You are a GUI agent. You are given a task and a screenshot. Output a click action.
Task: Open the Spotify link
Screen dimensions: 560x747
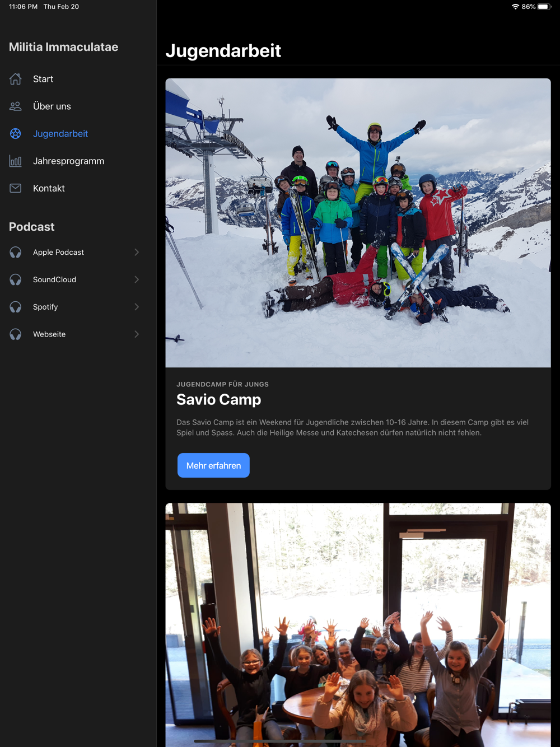pos(78,307)
